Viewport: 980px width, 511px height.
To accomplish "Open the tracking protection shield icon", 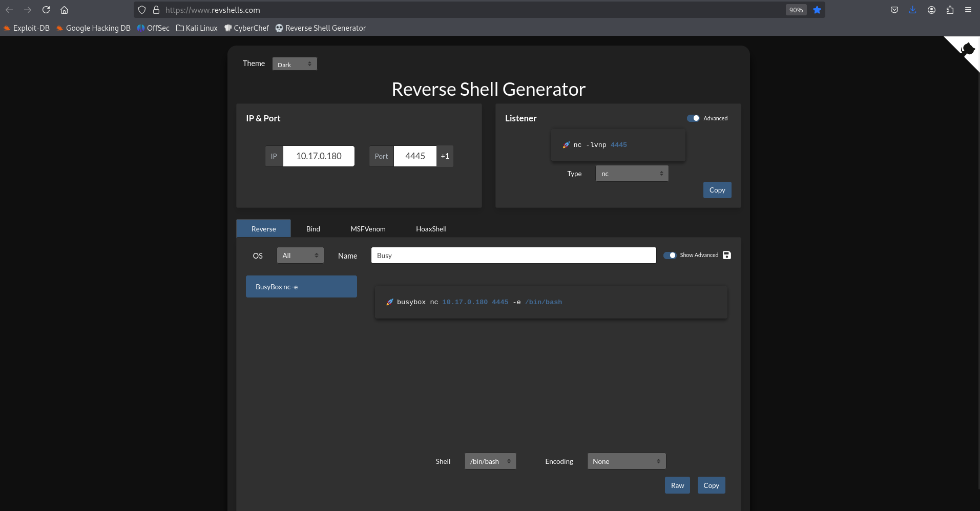I will (x=142, y=10).
